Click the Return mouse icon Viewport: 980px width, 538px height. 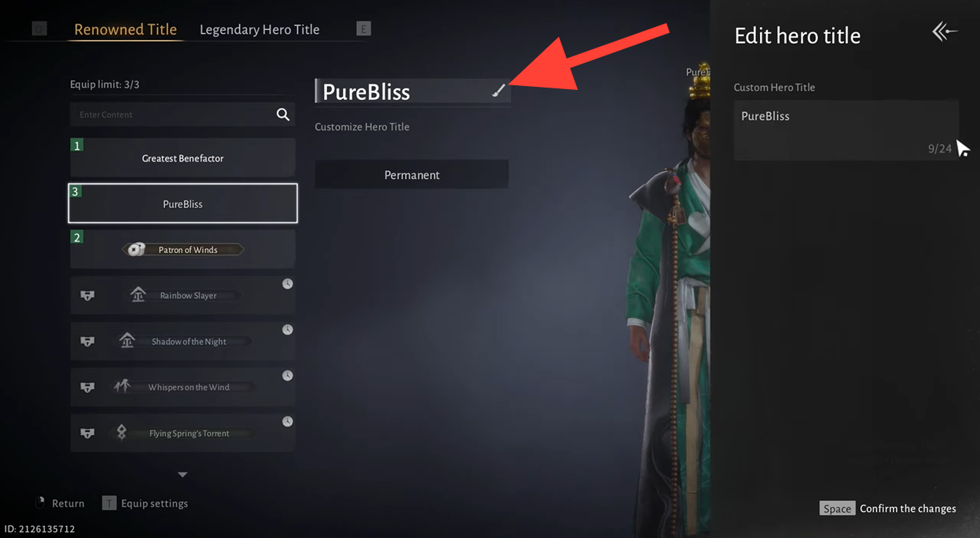[40, 503]
